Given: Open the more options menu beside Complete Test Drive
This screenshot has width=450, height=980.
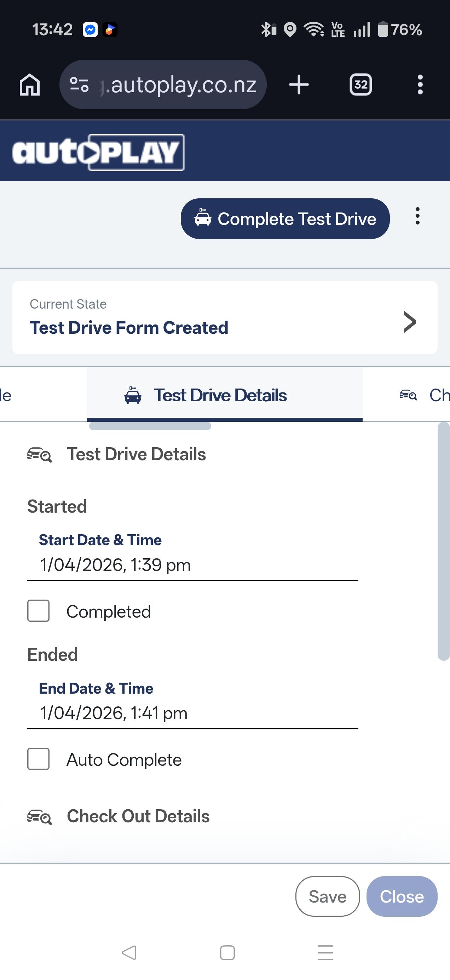Looking at the screenshot, I should [x=418, y=216].
